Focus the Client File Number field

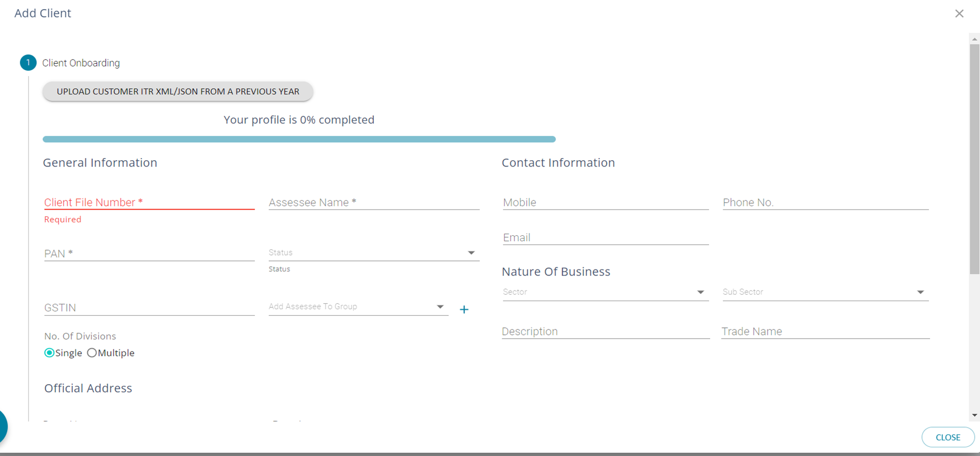coord(149,203)
